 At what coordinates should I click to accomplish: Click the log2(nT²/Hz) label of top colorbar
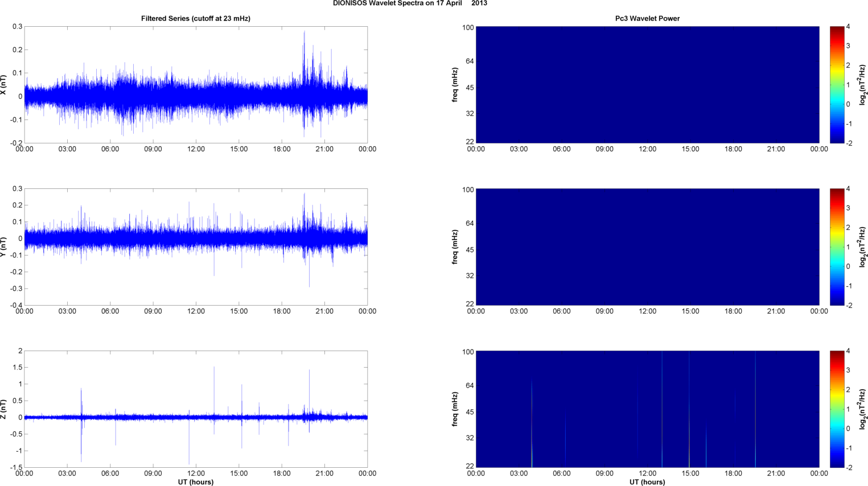tap(863, 85)
